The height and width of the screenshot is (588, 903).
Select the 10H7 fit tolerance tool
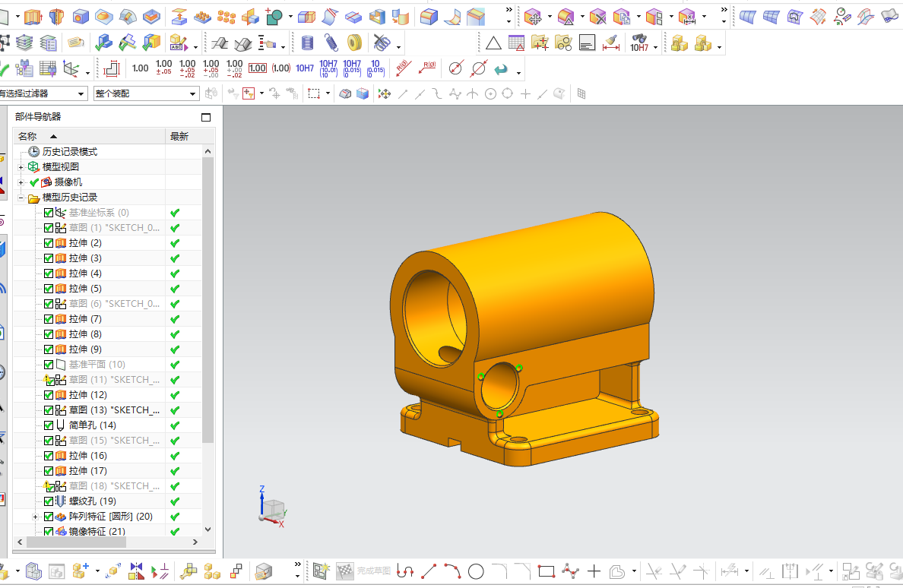(x=305, y=68)
